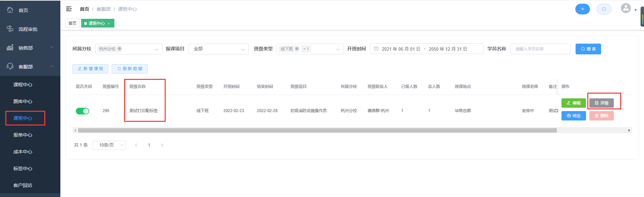Click the 新增课班 button
The height and width of the screenshot is (197, 644).
click(90, 69)
